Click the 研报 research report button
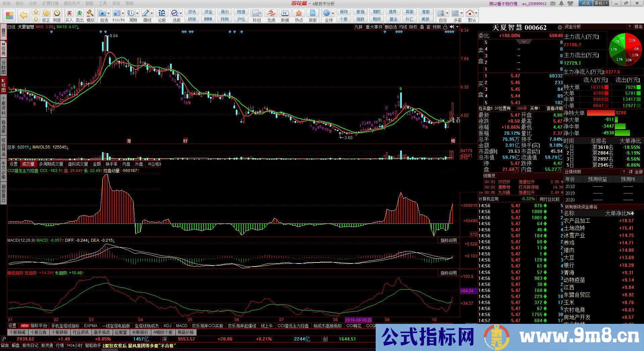The height and width of the screenshot is (351, 644). click(192, 19)
